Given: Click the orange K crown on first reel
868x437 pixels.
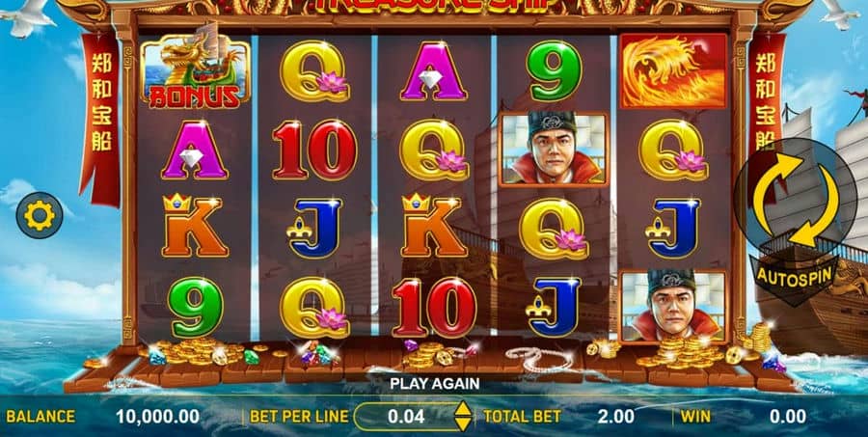Looking at the screenshot, I should click(x=195, y=226).
